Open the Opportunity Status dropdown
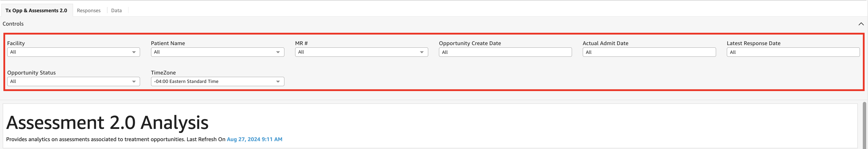This screenshot has height=149, width=868. click(x=73, y=81)
